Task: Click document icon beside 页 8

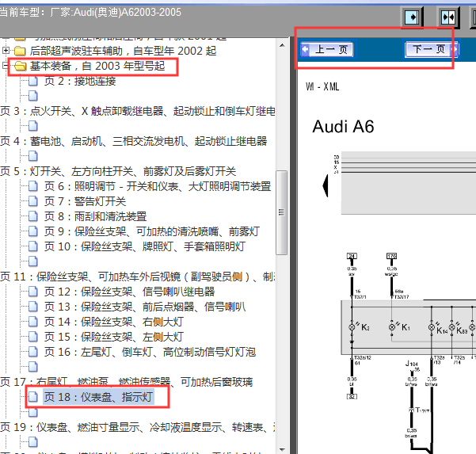Action: [33, 216]
